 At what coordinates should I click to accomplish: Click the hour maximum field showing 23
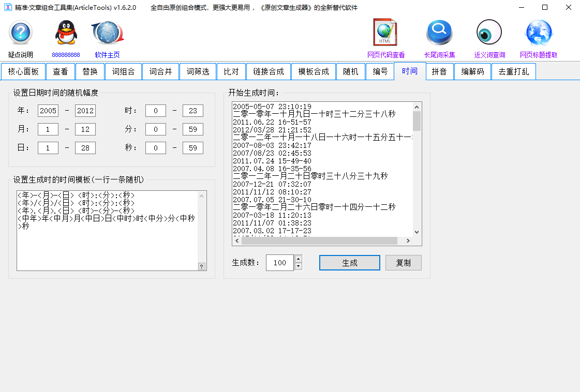(193, 111)
